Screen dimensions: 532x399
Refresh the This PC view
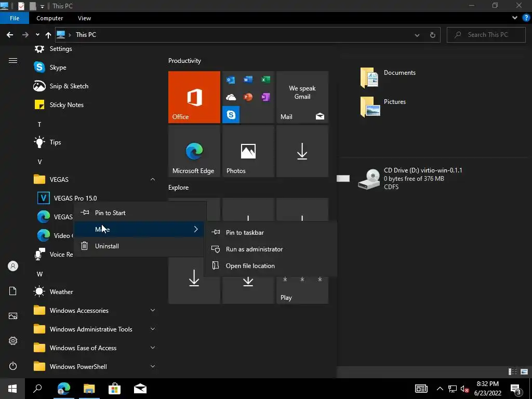(x=433, y=35)
